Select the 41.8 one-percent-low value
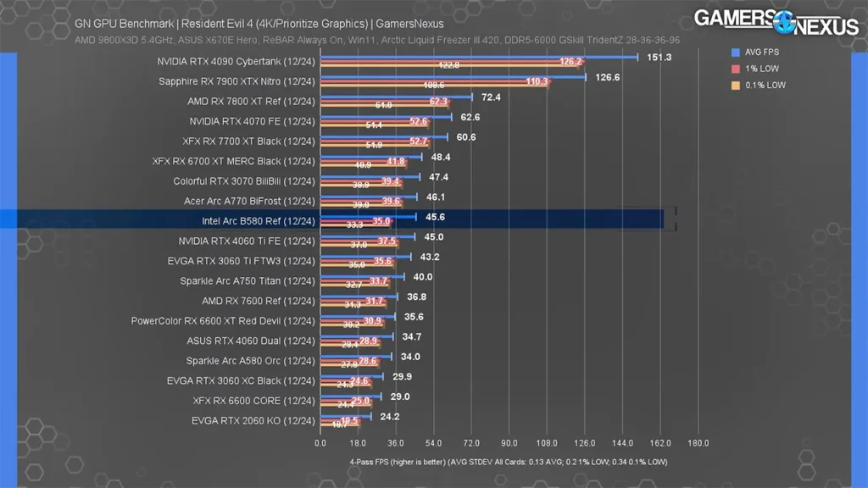The width and height of the screenshot is (868, 488). click(x=396, y=161)
